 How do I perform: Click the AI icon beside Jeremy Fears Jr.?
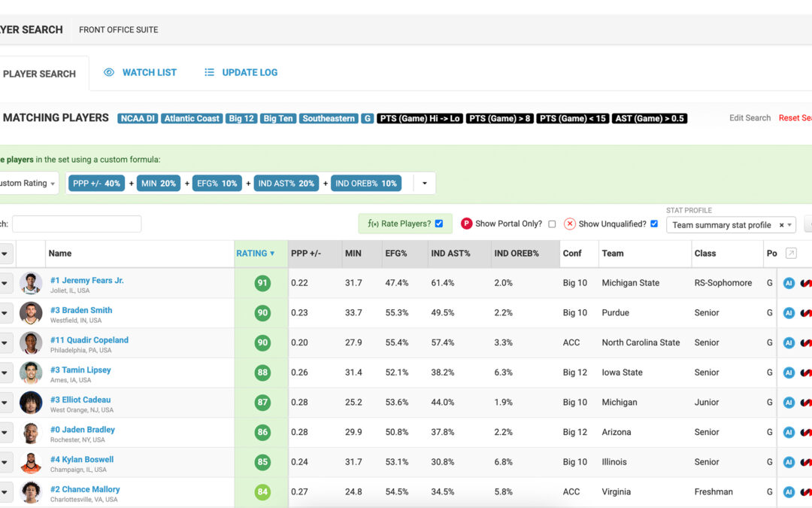click(x=789, y=283)
